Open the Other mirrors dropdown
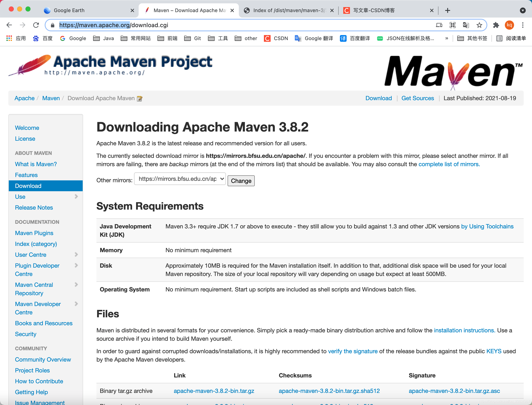This screenshot has height=405, width=532. (x=180, y=179)
